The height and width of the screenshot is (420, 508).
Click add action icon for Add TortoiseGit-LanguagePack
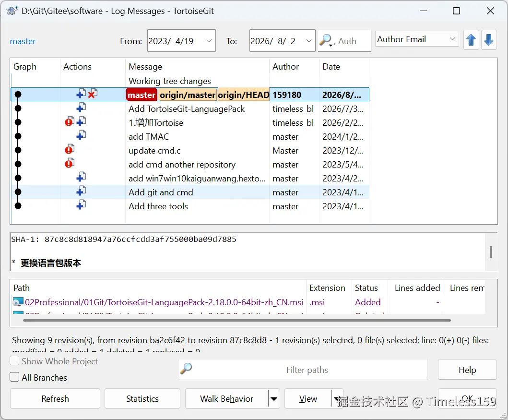(81, 108)
